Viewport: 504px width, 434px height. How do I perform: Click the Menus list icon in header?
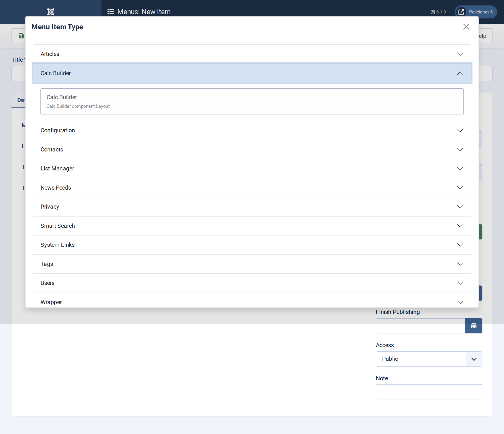pyautogui.click(x=111, y=12)
